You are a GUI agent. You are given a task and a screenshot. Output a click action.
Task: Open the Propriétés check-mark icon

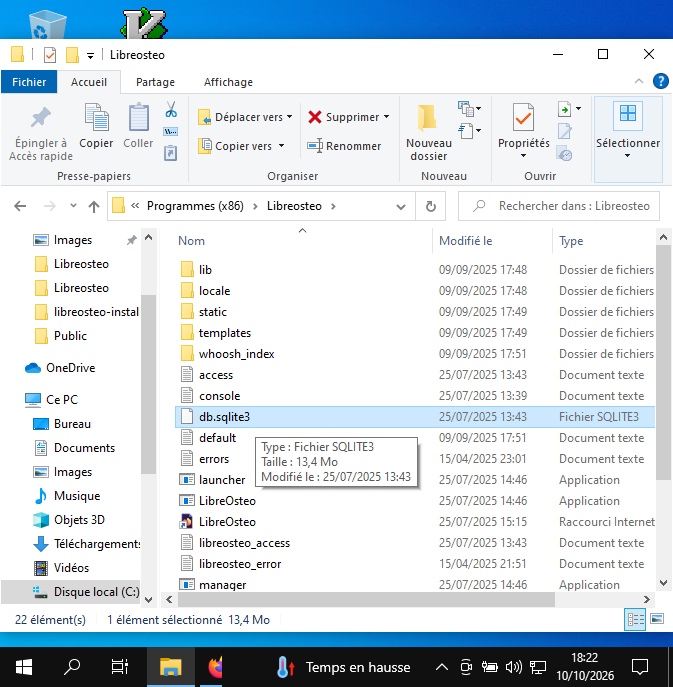point(524,117)
